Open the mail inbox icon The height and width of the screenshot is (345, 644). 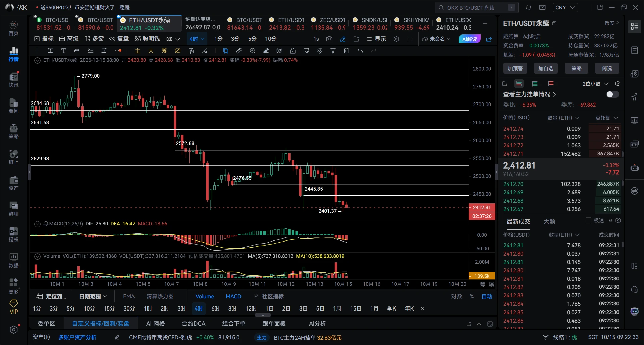tap(542, 7)
